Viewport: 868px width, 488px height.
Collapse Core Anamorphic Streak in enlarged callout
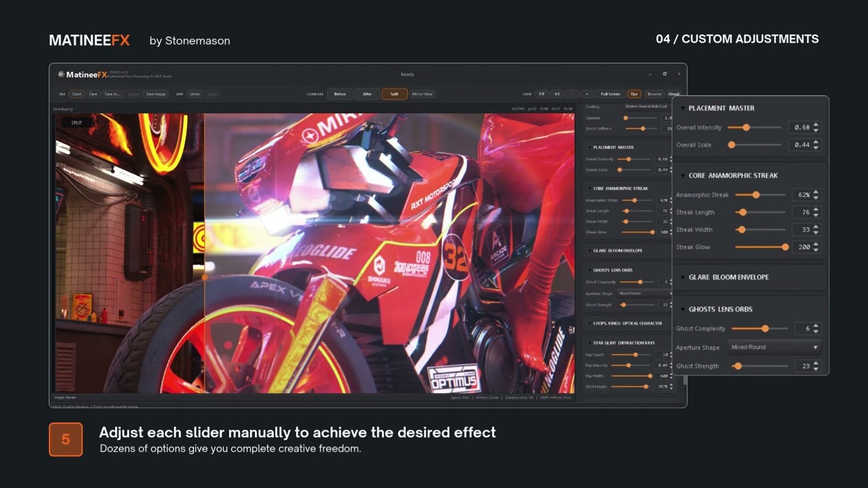(682, 176)
